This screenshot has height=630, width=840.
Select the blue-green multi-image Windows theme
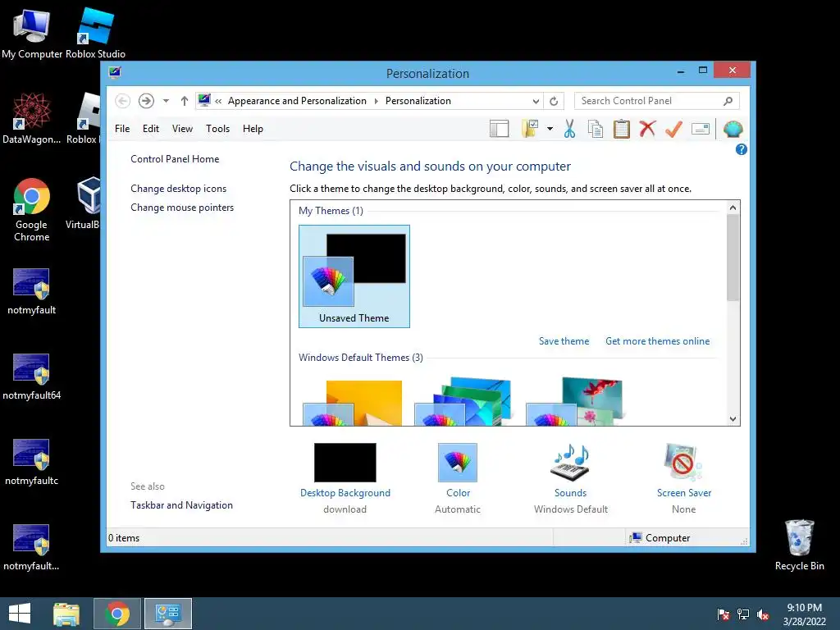[x=463, y=402]
